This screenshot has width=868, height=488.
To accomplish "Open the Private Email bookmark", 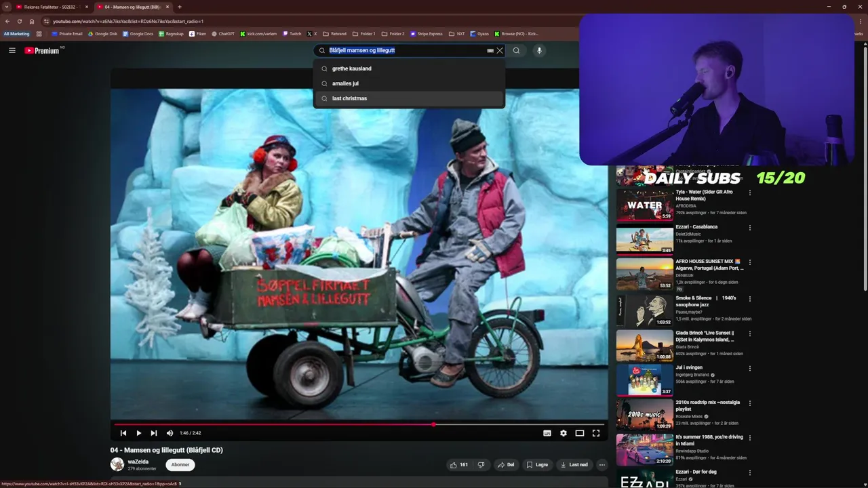I will pyautogui.click(x=67, y=33).
